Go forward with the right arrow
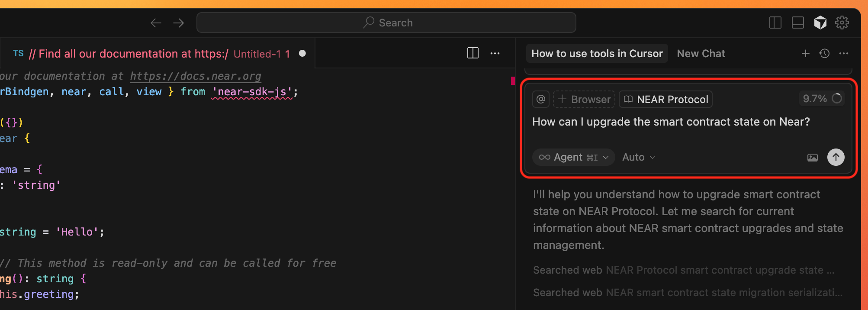Viewport: 868px width, 310px height. pos(178,23)
